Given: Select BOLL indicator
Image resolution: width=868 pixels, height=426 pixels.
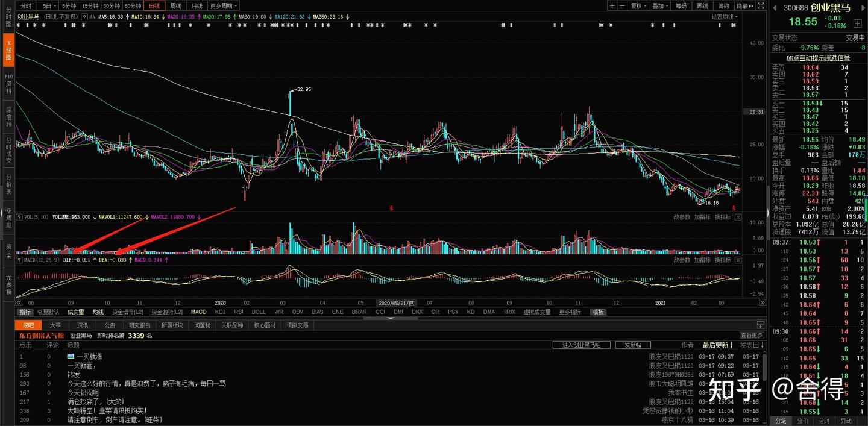Looking at the screenshot, I should tap(259, 312).
